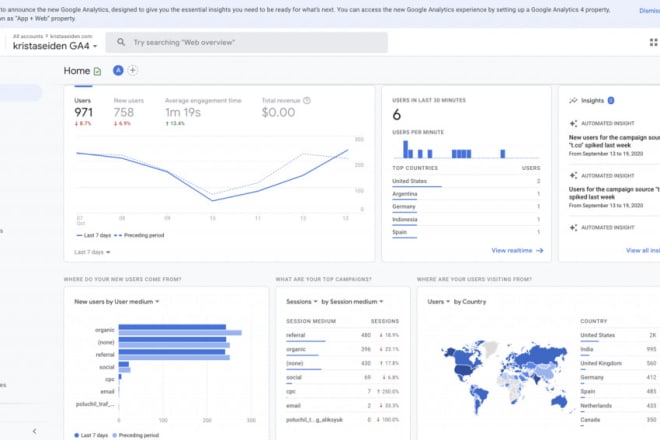Screen dimensions: 660x440
Task: Click organic row in session medium table
Action: 342,349
